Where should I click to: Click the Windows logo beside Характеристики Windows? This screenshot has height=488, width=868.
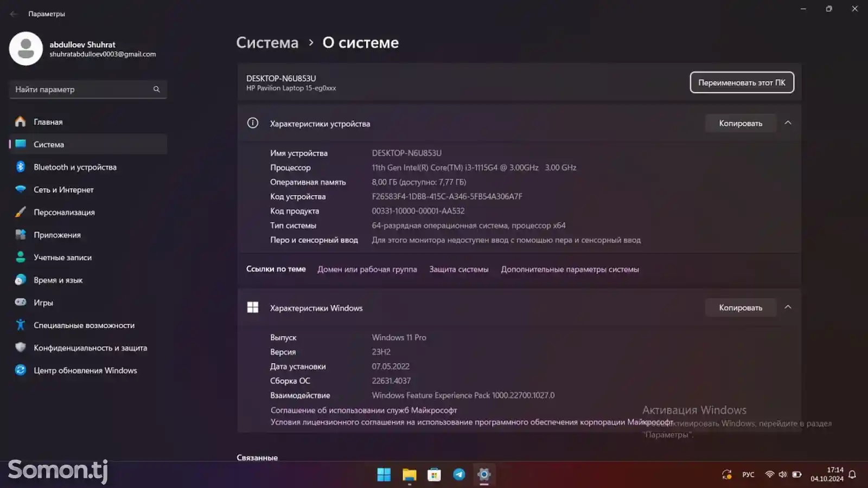pos(253,307)
